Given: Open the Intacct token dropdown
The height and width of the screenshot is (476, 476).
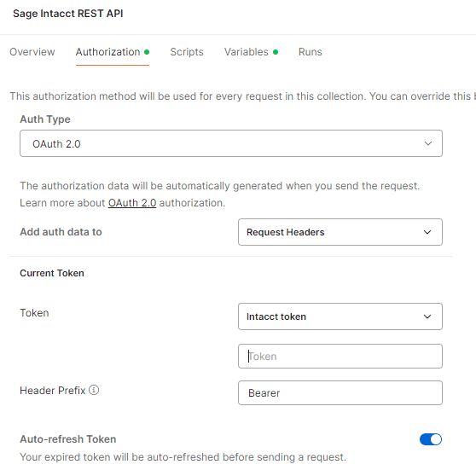Looking at the screenshot, I should [x=340, y=316].
